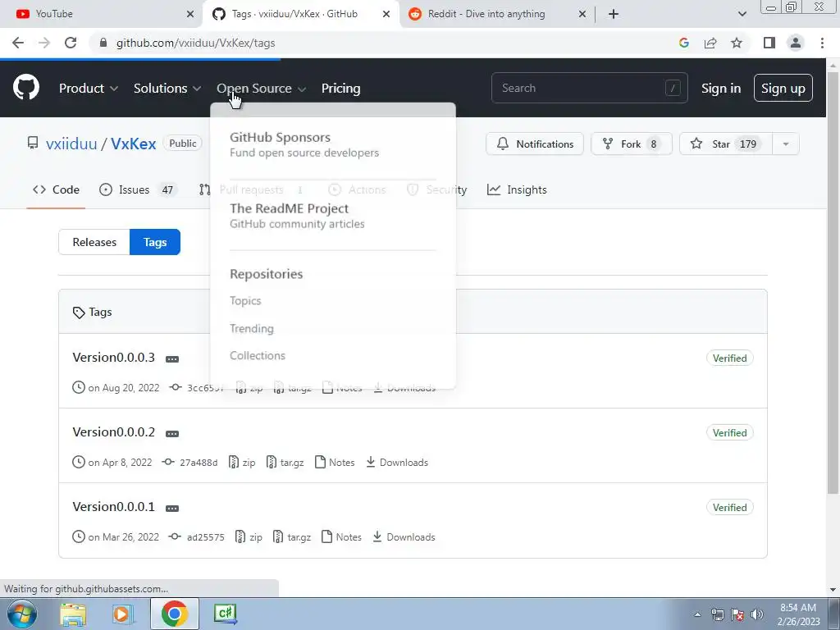840x630 pixels.
Task: Open a new browser tab
Action: (x=614, y=14)
